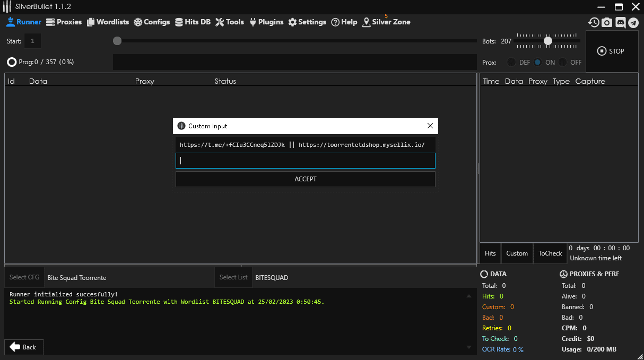Select the OFF proxy mode radio
Image resolution: width=644 pixels, height=360 pixels.
(x=563, y=62)
